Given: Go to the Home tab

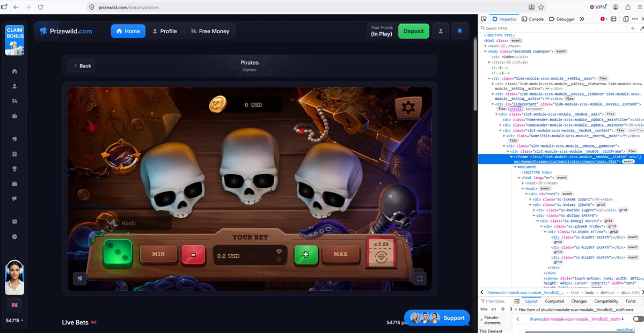Looking at the screenshot, I should (x=128, y=31).
